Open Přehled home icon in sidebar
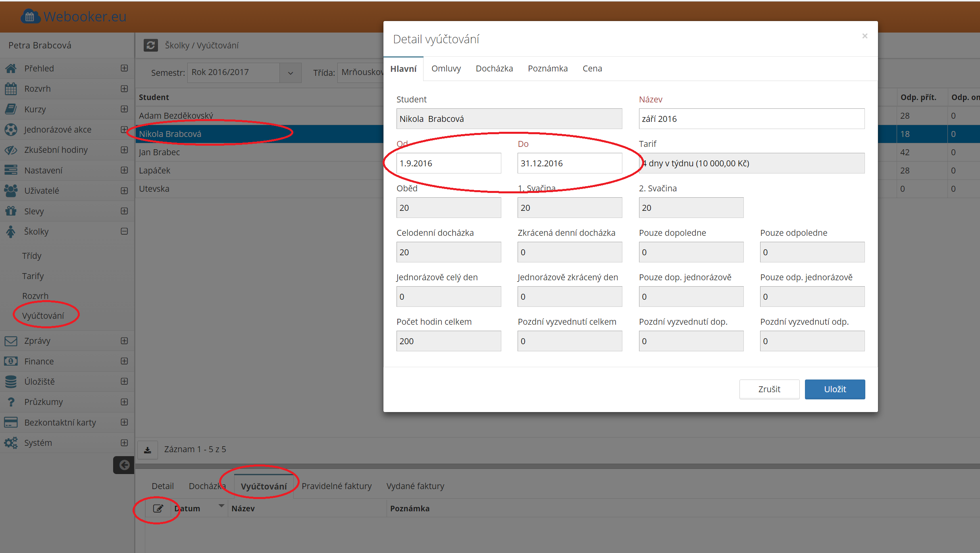980x553 pixels. [x=11, y=68]
